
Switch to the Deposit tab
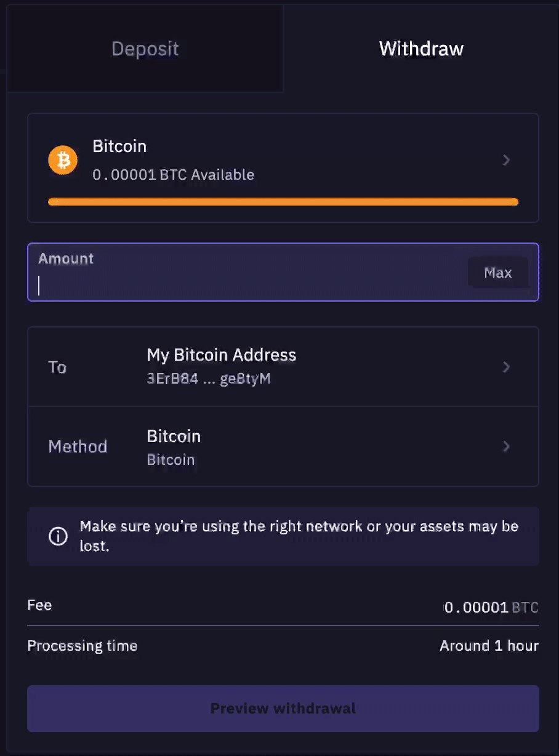point(145,49)
